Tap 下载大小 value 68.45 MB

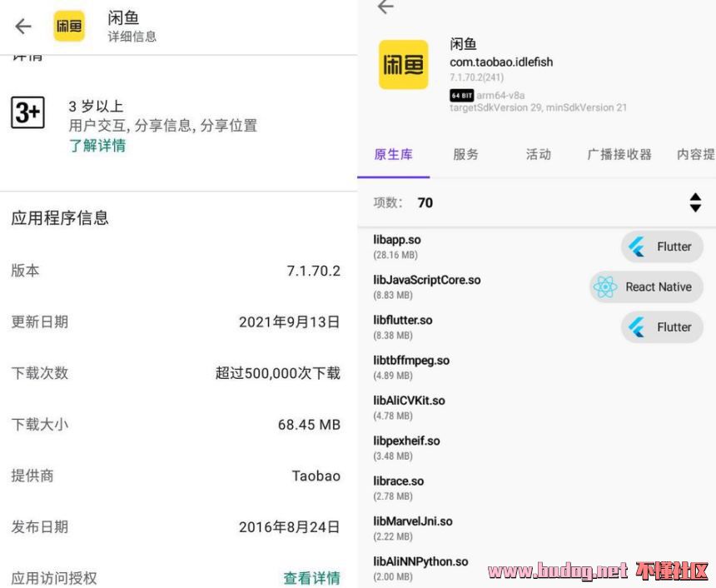(309, 425)
